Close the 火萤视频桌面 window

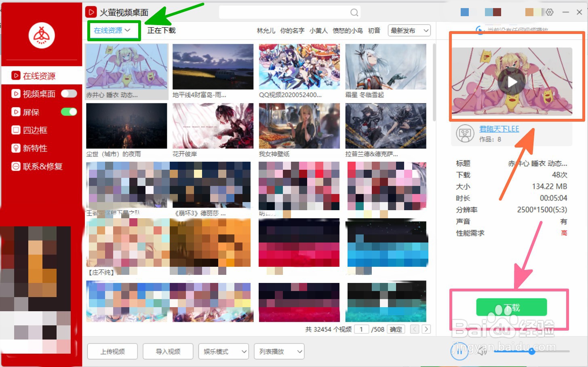[579, 12]
